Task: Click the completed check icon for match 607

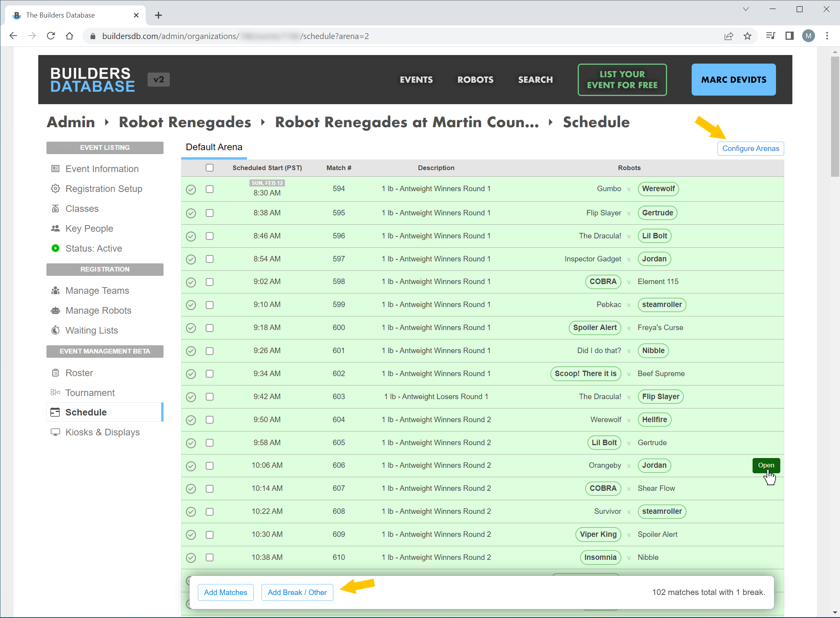Action: (191, 488)
